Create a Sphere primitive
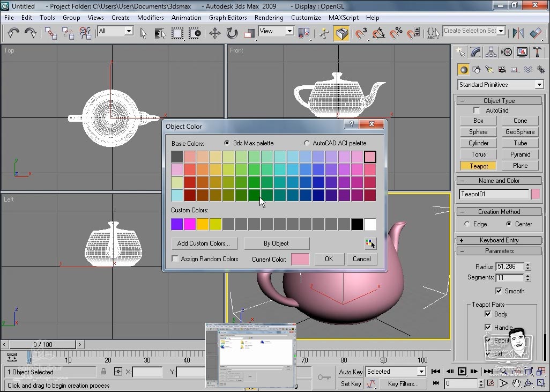 (x=478, y=132)
